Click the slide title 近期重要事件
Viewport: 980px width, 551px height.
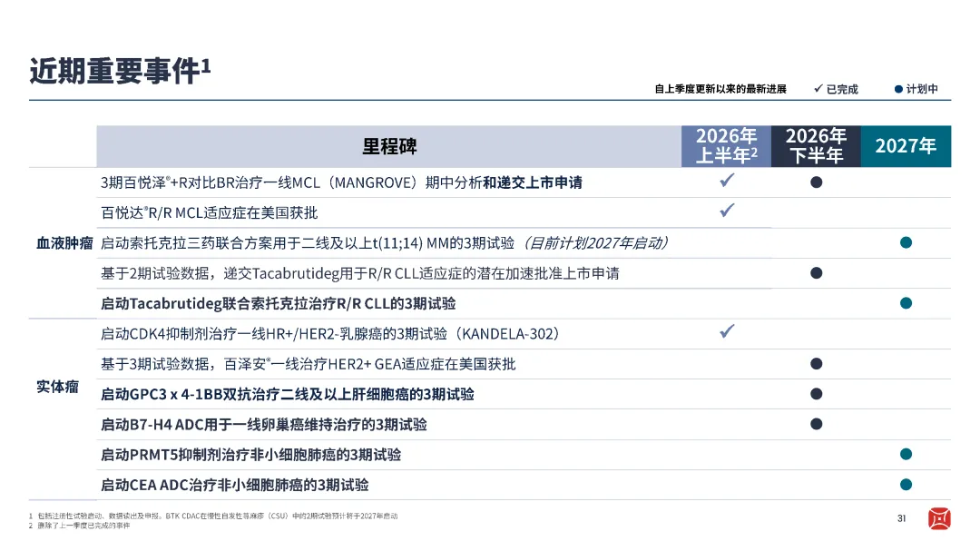point(120,71)
